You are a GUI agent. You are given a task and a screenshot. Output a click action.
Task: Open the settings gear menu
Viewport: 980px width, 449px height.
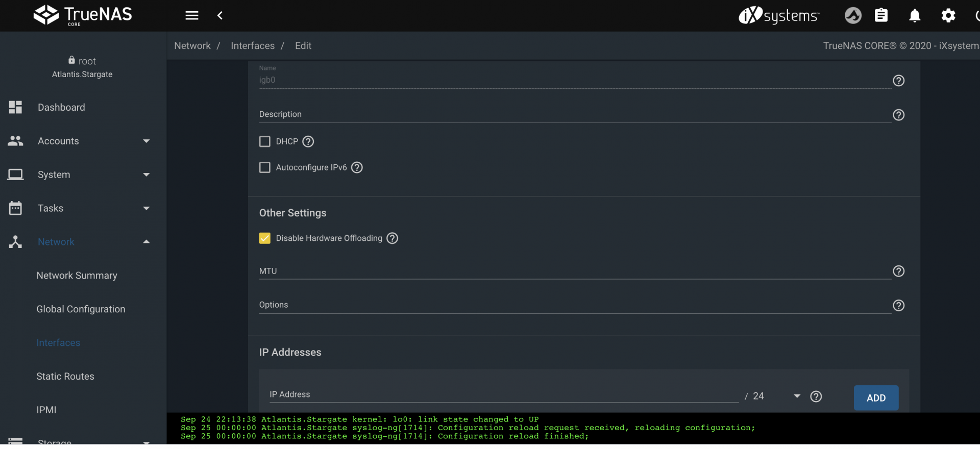pos(948,15)
